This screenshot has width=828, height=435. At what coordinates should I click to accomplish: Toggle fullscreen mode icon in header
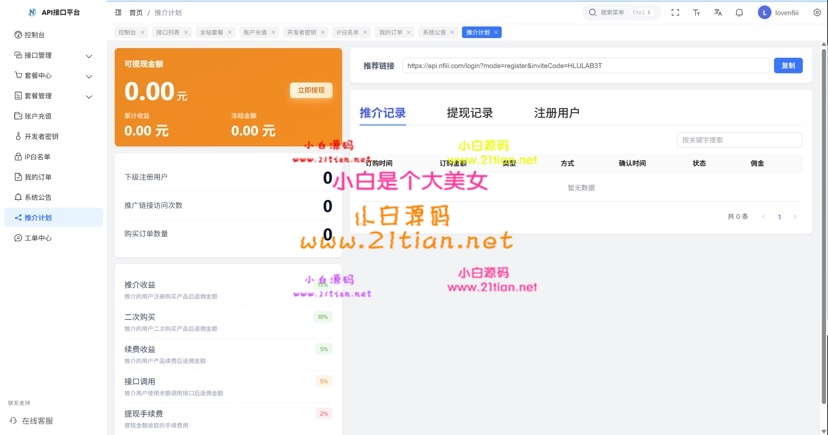click(x=675, y=13)
